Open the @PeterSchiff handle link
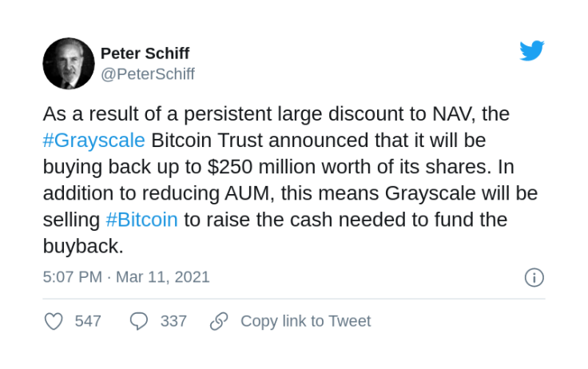The image size is (588, 369). 148,73
